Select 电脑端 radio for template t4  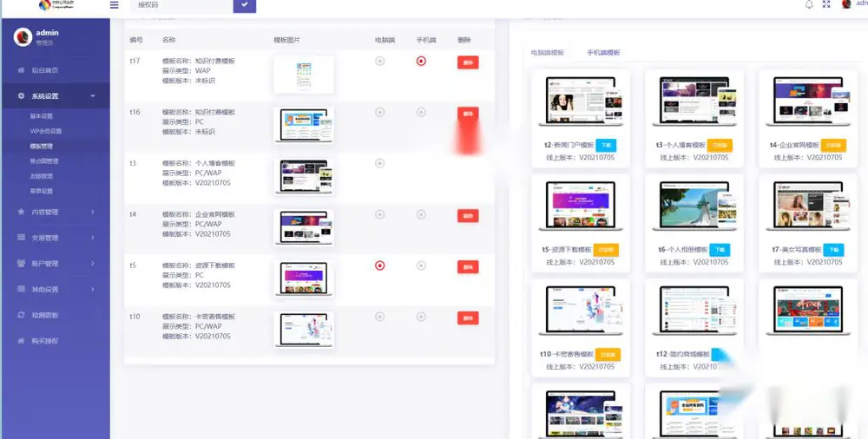pos(380,214)
